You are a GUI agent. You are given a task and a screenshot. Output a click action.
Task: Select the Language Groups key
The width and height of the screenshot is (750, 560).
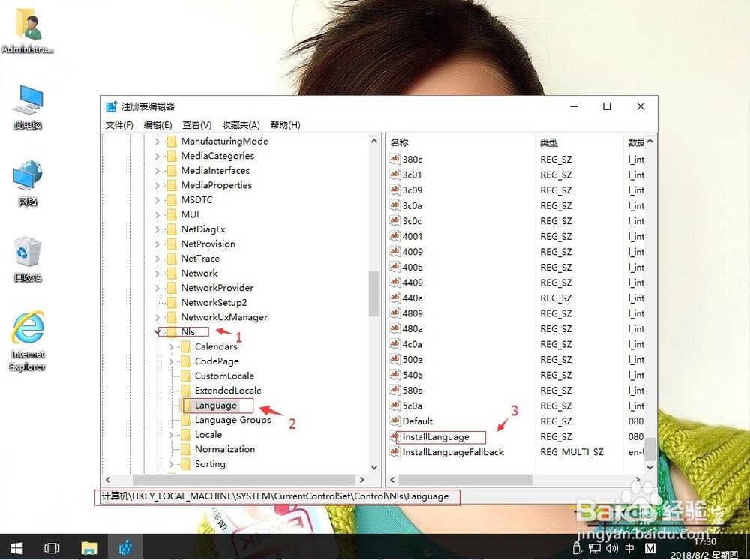tap(233, 420)
